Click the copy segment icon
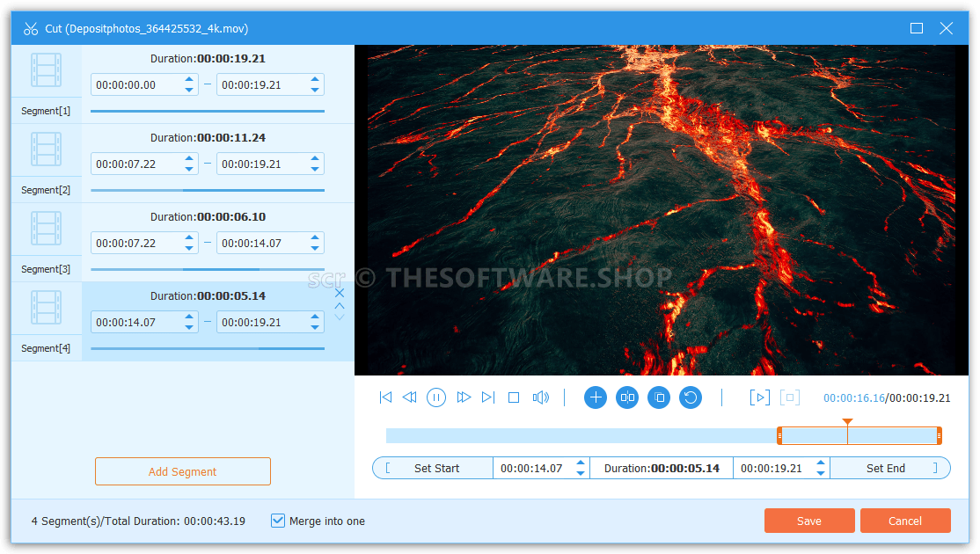 coord(659,397)
